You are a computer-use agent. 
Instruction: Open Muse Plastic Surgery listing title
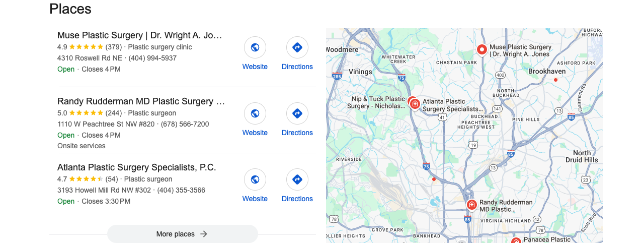[x=140, y=35]
